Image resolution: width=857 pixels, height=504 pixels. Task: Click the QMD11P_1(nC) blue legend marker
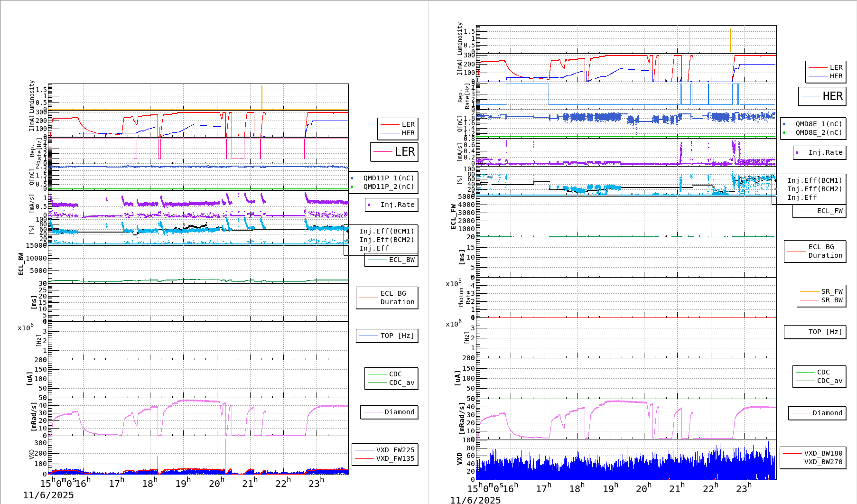[x=352, y=178]
